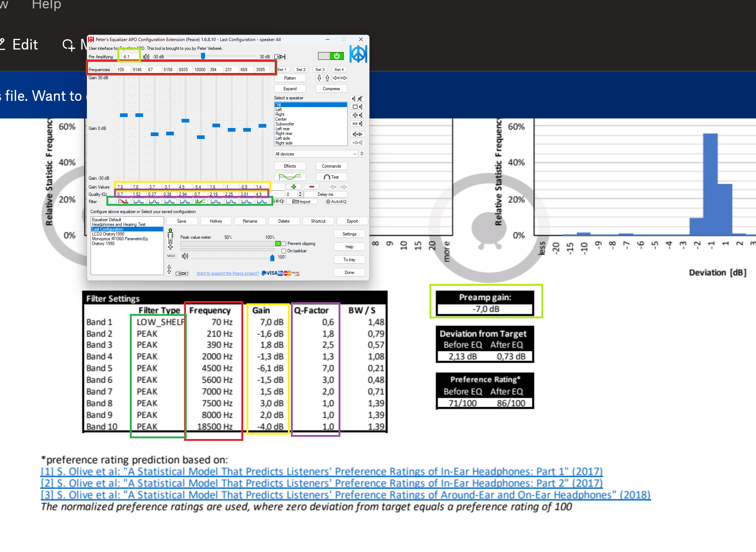Click the headphone Test button
The width and height of the screenshot is (756, 552).
(x=331, y=177)
